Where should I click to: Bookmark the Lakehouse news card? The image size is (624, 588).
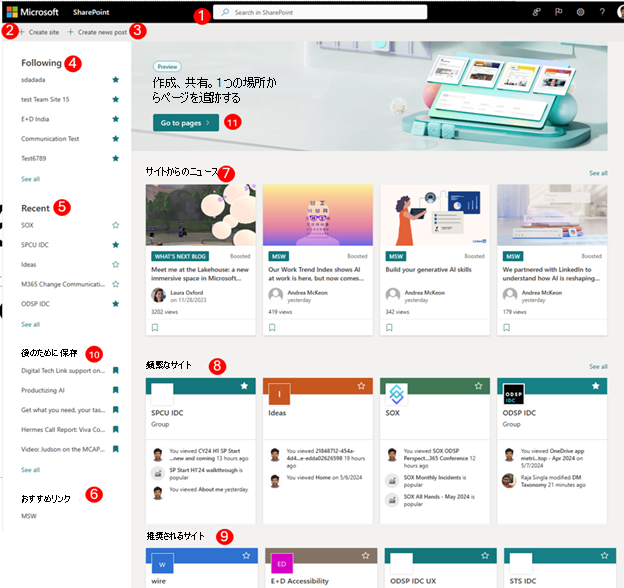155,327
